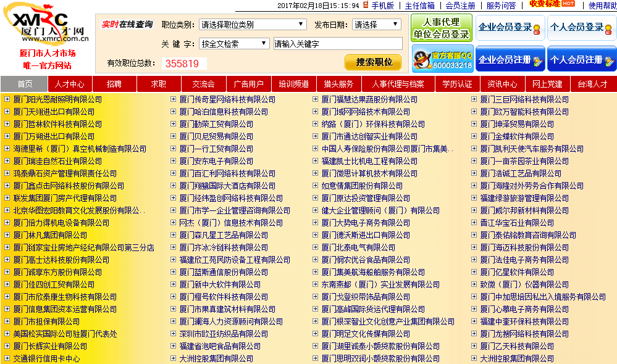This screenshot has width=617, height=364.
Task: Click the 个人会员注册 button
Action: coord(582,59)
